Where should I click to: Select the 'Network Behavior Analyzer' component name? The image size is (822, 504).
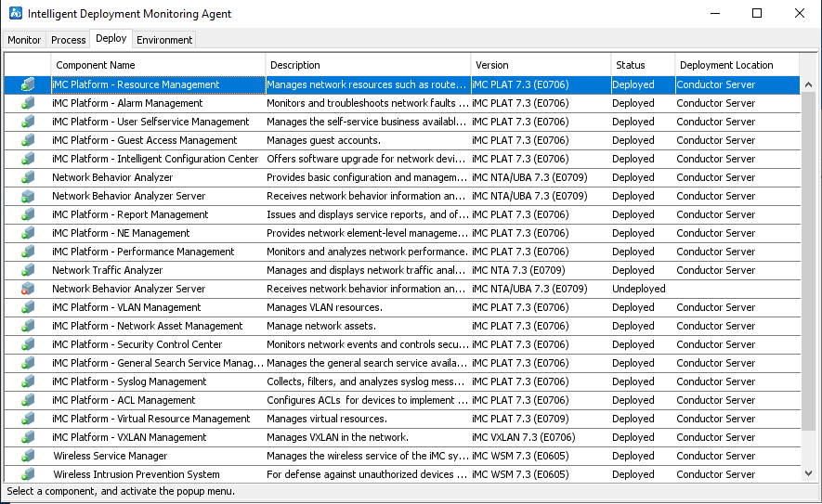point(112,177)
